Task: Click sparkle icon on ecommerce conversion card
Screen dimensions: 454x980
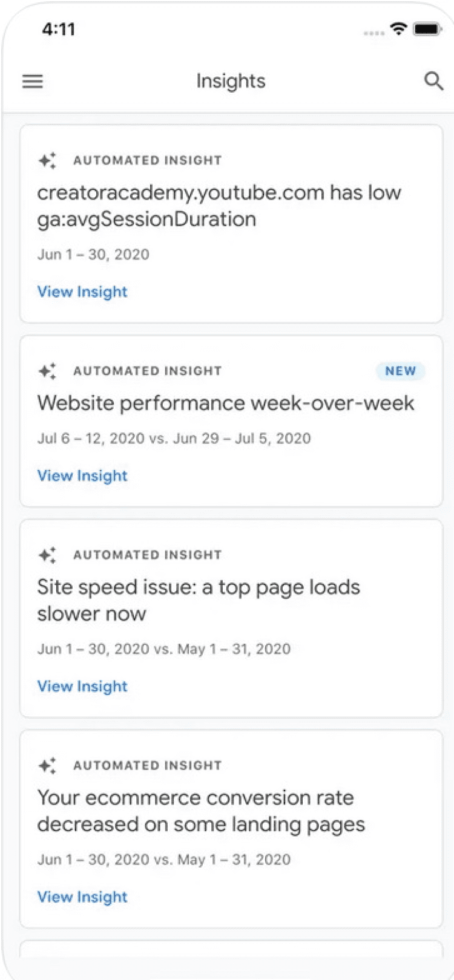Action: tap(47, 765)
